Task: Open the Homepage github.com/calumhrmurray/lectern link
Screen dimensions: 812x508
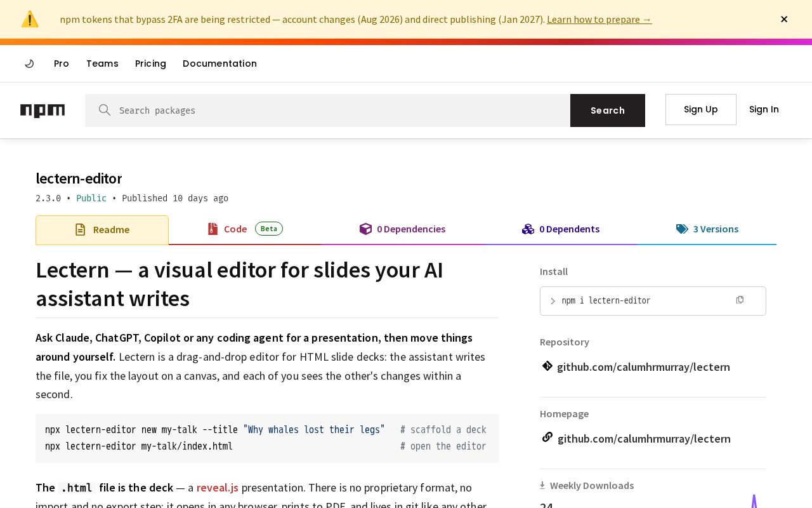Action: coord(644,439)
